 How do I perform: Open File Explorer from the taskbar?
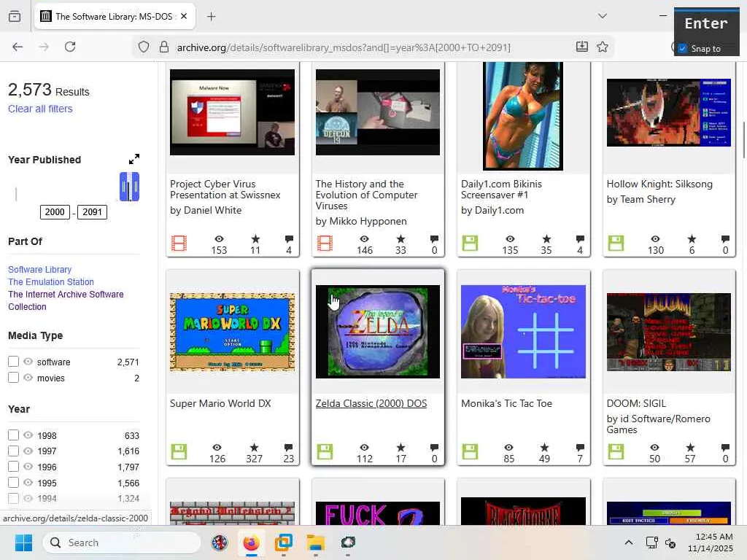(315, 542)
